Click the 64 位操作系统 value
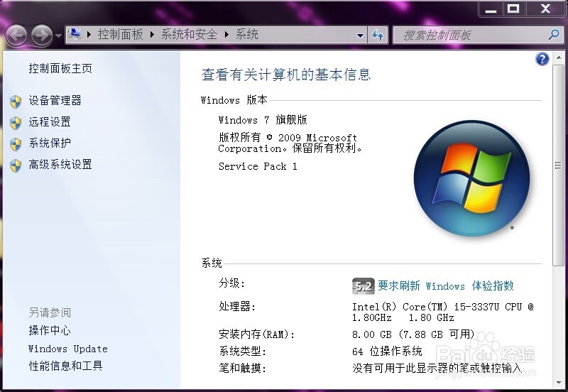Screen dimensions: 568x392 coord(387,351)
